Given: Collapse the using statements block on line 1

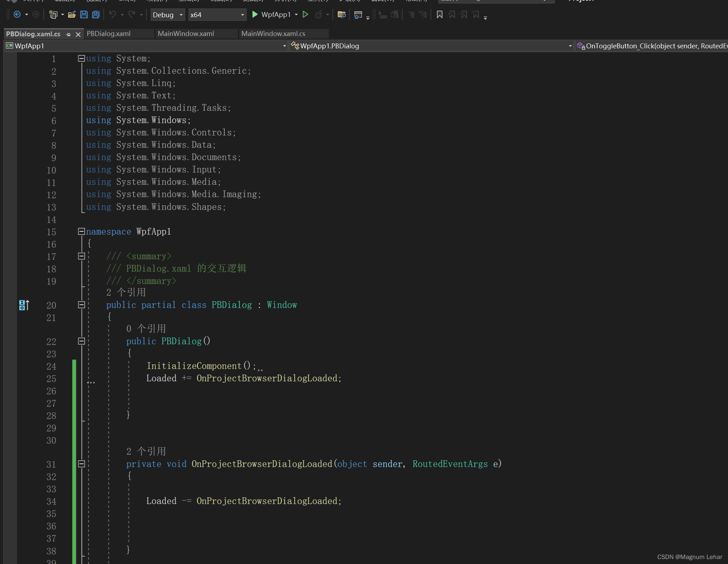Looking at the screenshot, I should [81, 58].
